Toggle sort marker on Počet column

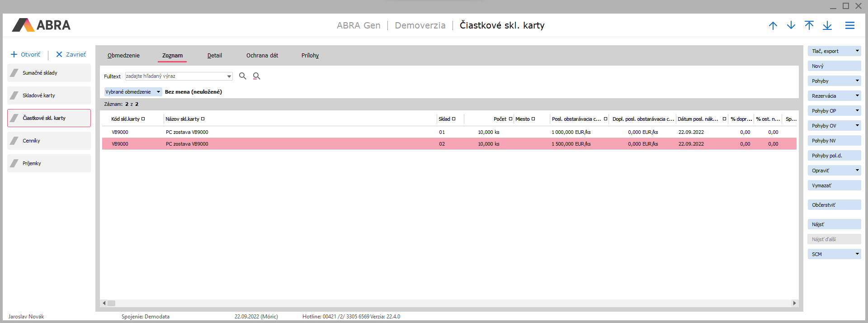(x=510, y=119)
